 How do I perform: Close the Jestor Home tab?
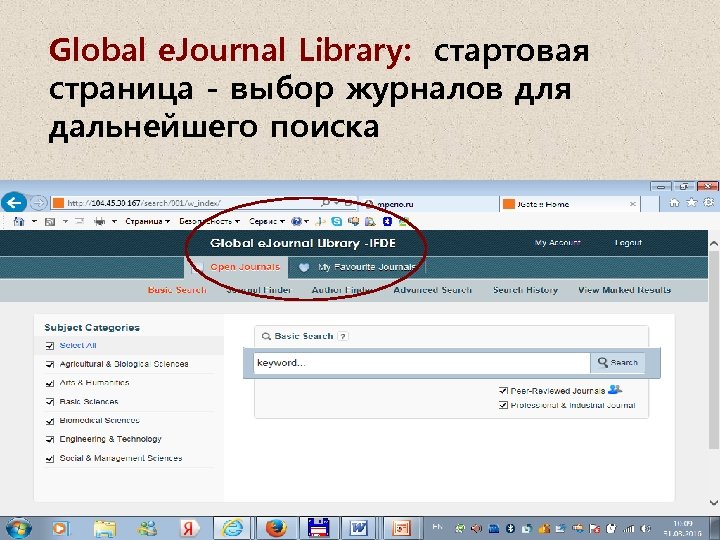[x=632, y=204]
